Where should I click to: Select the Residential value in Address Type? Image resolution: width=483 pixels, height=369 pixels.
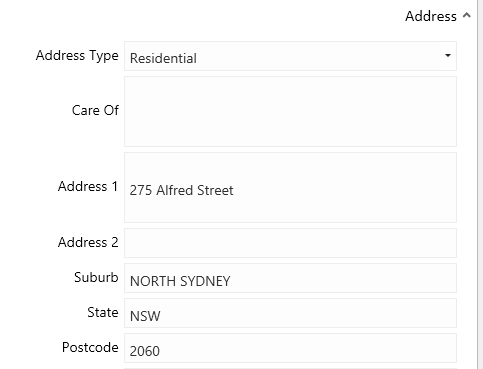[163, 58]
